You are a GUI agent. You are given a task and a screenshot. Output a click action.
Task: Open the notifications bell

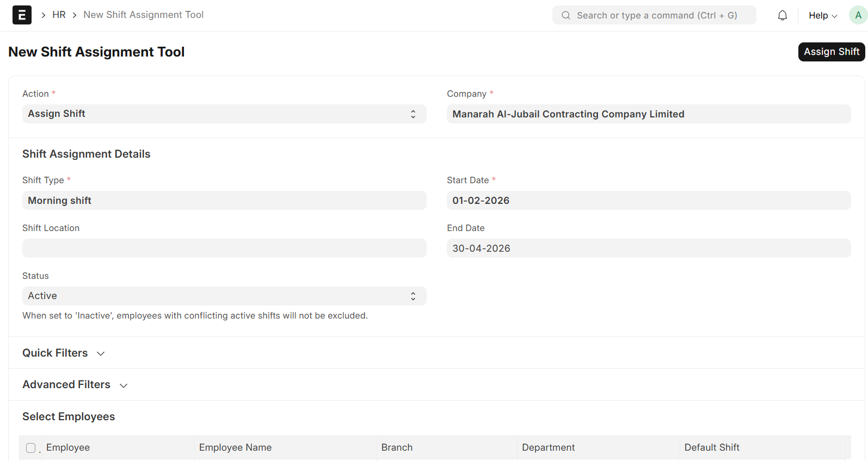coord(782,15)
